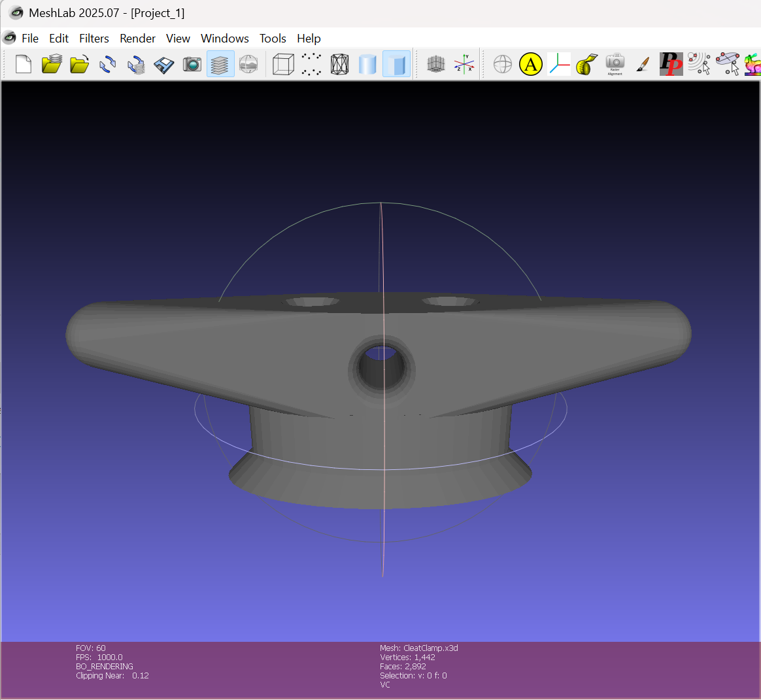This screenshot has height=700, width=761.
Task: Open the Render menu
Action: click(137, 39)
